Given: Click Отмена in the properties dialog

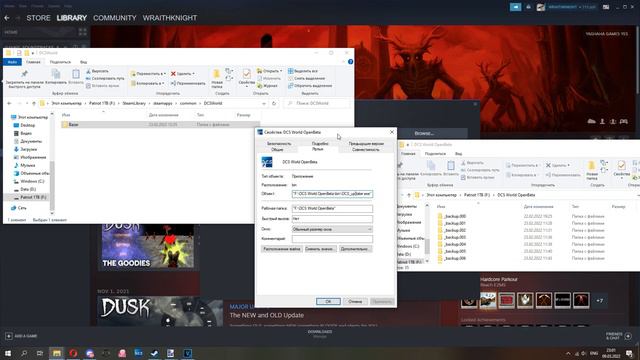Looking at the screenshot, I should point(355,302).
